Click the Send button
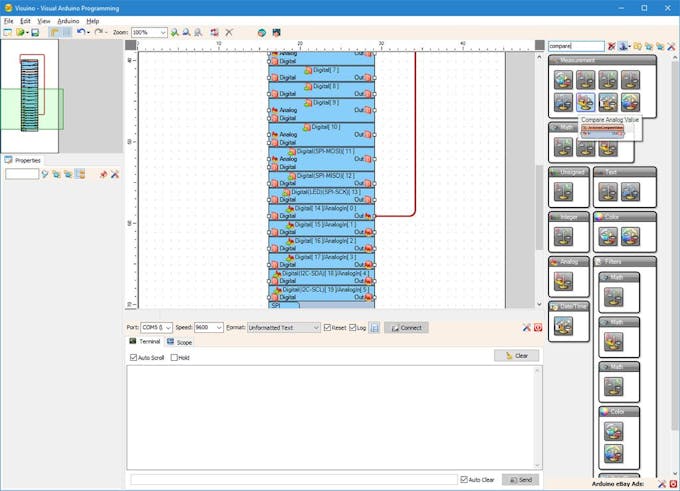The image size is (680, 491). pyautogui.click(x=520, y=479)
